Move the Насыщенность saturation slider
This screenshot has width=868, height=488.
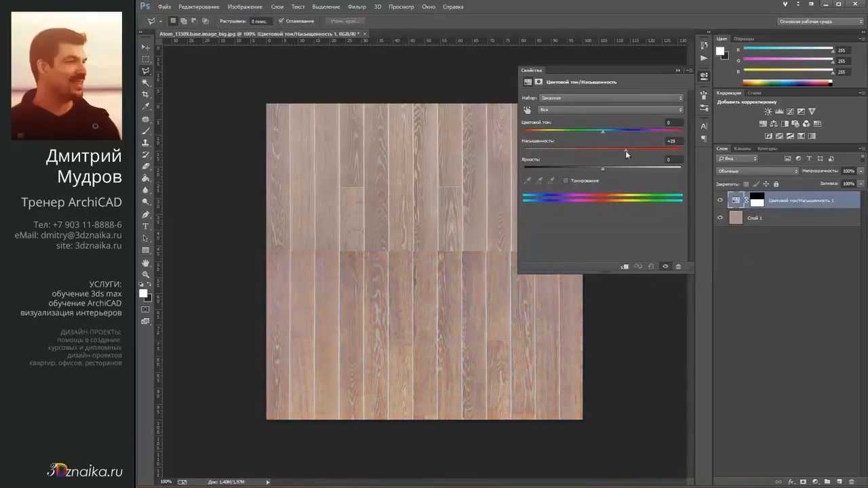(x=626, y=150)
